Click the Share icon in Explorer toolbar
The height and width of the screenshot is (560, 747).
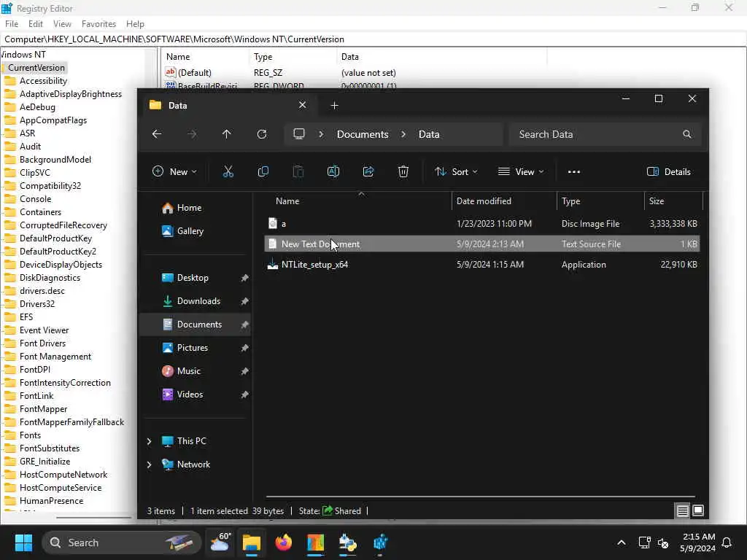(368, 172)
